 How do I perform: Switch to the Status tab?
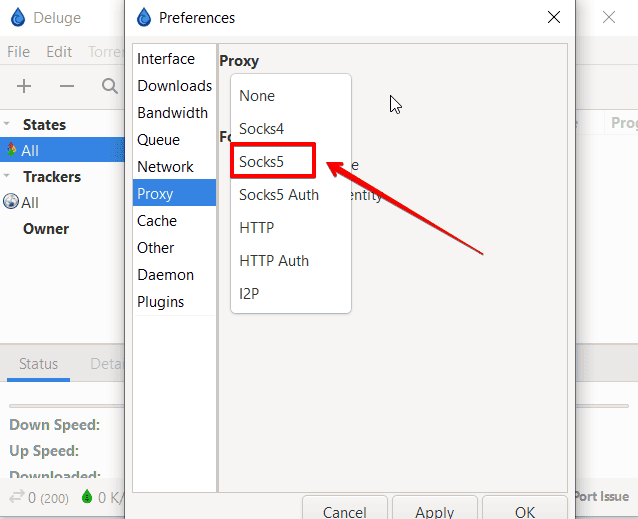point(39,364)
